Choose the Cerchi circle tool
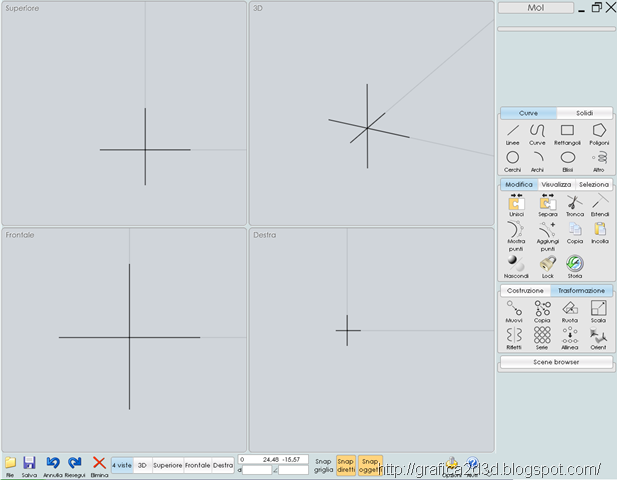The width and height of the screenshot is (617, 480). [x=512, y=162]
